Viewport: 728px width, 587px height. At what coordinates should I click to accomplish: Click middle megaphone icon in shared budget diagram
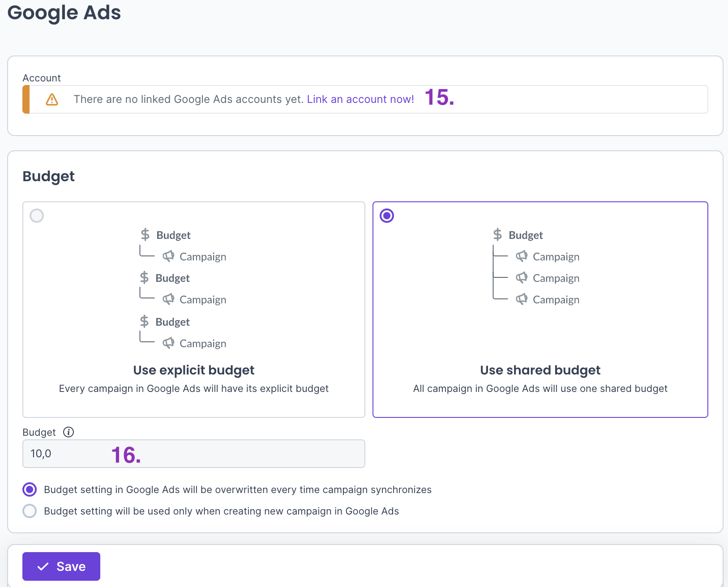pos(521,278)
